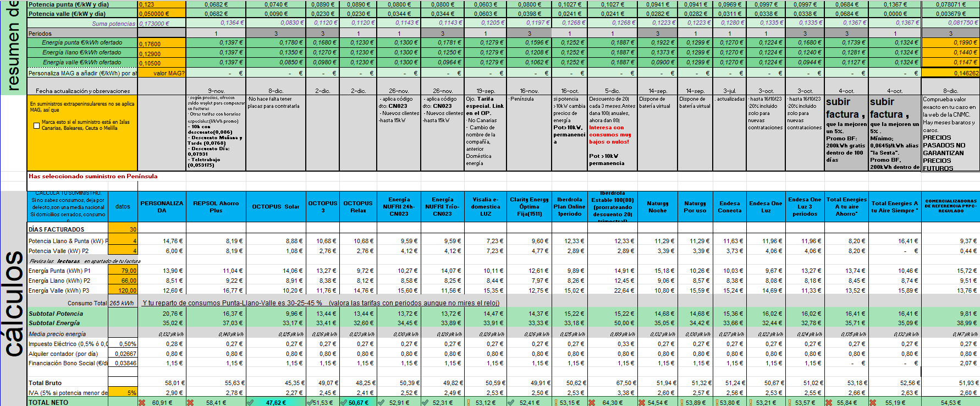Viewport: 980px width, 406px height.
Task: Click the yellow warning icon beside 53,21 €
Action: tap(750, 402)
